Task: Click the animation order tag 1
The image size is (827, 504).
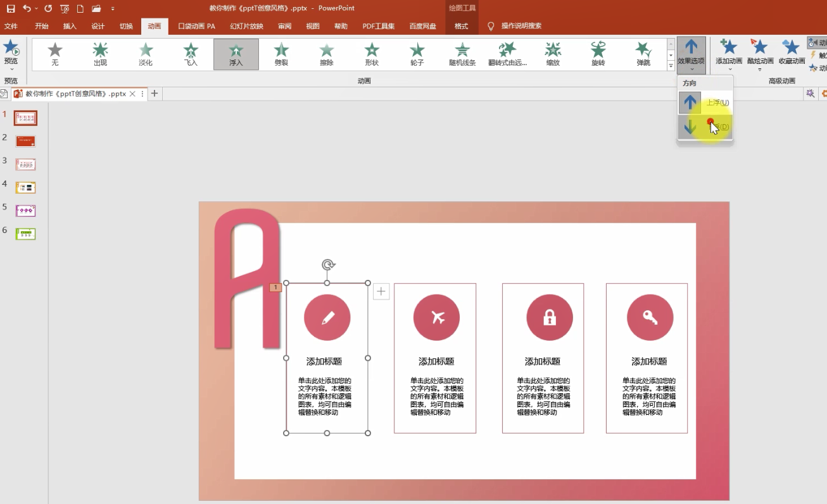Action: click(275, 287)
